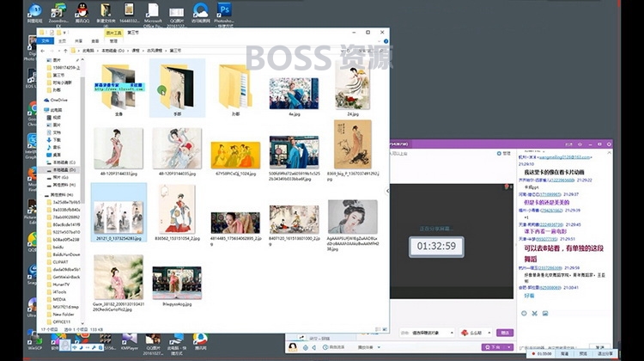Select image 48-120P3144035.jpg
The image size is (644, 361).
pyautogui.click(x=178, y=151)
